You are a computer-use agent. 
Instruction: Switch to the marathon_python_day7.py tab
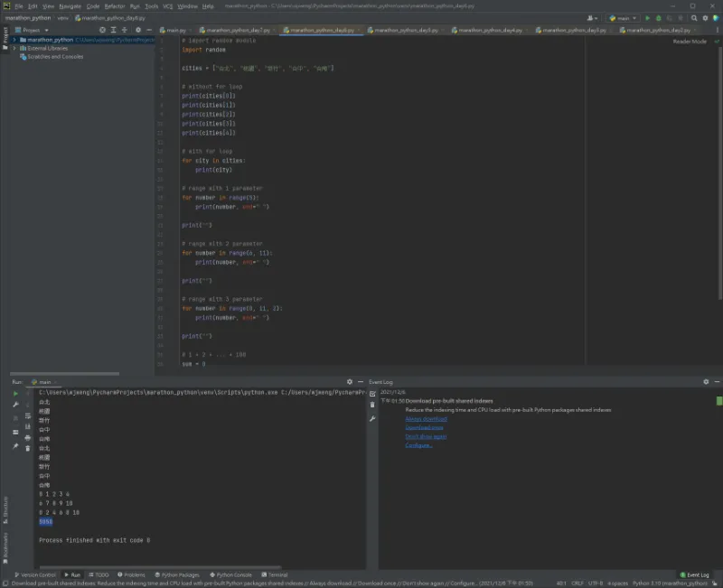[x=238, y=30]
